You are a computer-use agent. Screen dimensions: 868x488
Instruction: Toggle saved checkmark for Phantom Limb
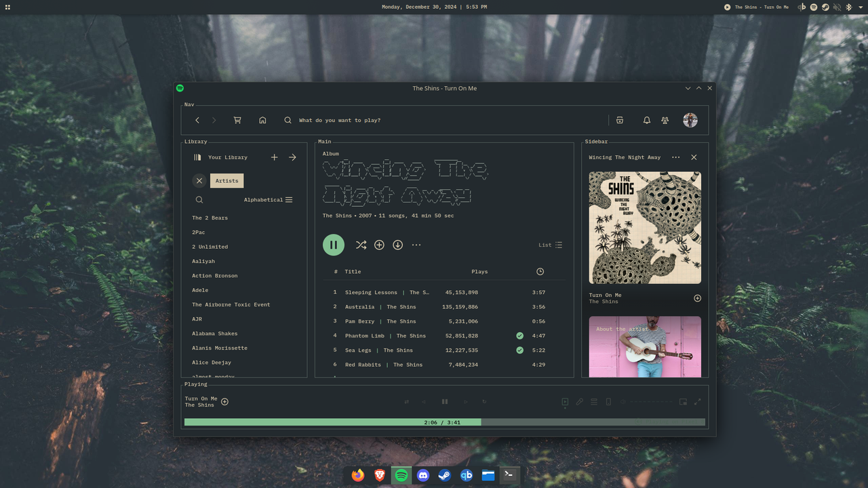(519, 335)
